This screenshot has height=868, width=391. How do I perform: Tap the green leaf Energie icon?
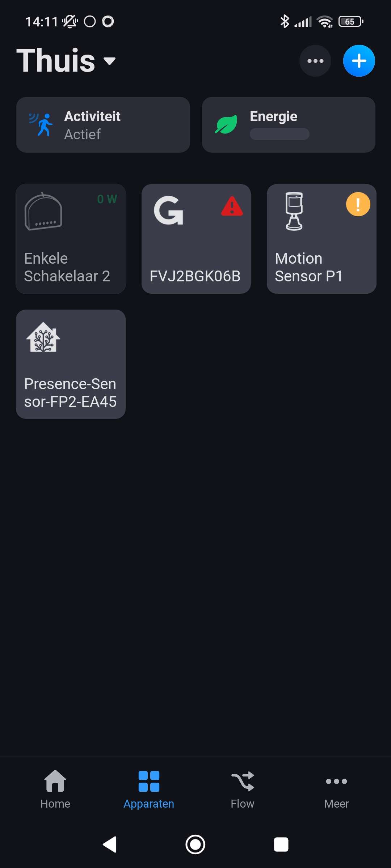click(x=226, y=125)
